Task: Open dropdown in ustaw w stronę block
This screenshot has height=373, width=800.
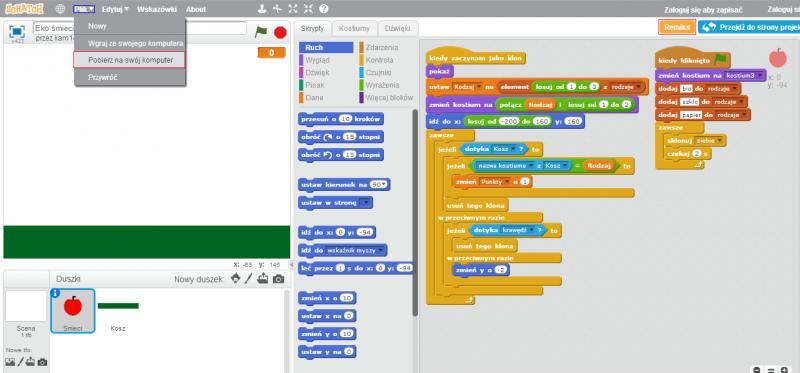Action: point(366,203)
